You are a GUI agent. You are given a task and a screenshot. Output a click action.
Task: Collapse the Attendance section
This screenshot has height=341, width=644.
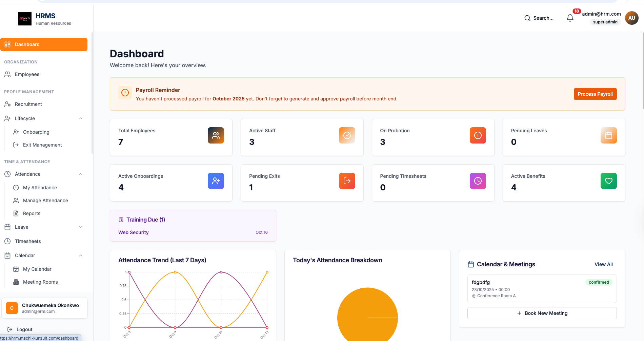tap(81, 174)
